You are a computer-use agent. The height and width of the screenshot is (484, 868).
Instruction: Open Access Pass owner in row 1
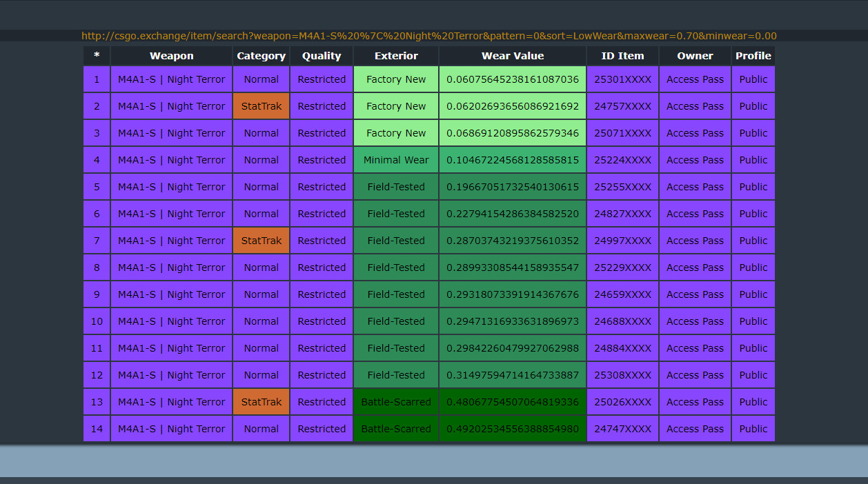[x=695, y=79]
